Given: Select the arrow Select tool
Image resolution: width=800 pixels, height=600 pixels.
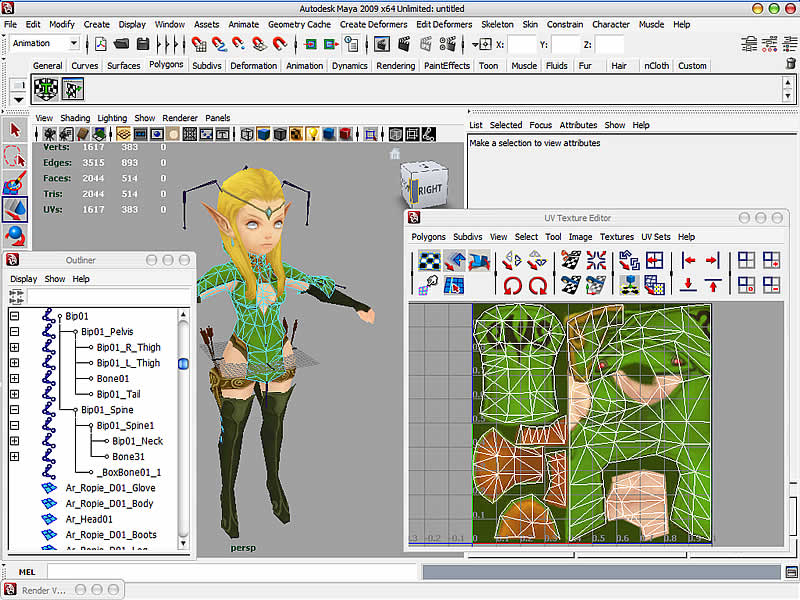Looking at the screenshot, I should tap(14, 131).
